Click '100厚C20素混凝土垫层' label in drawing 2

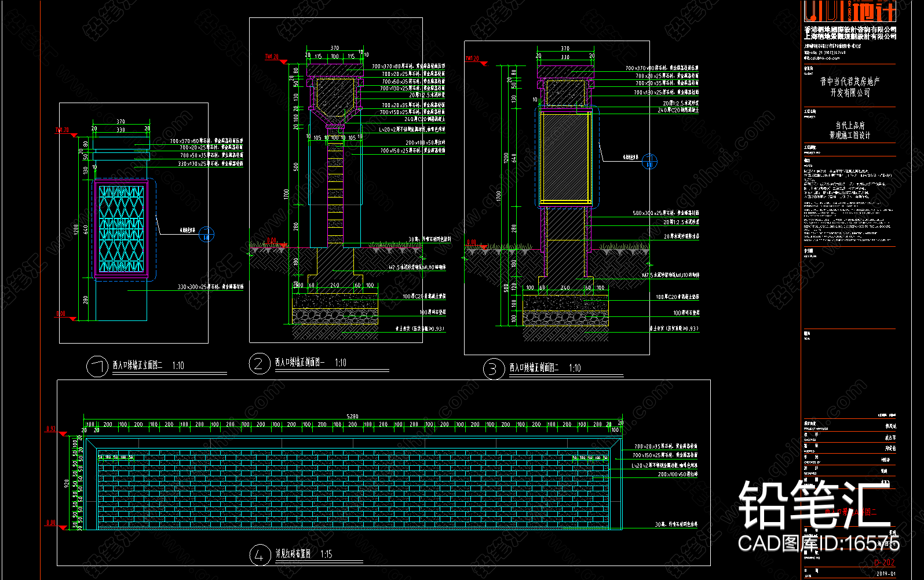pos(424,297)
